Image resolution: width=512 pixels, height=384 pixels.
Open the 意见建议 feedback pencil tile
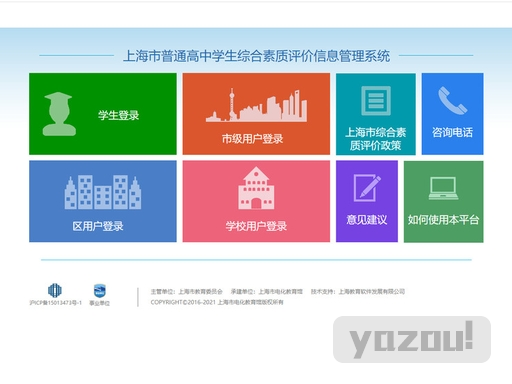367,201
